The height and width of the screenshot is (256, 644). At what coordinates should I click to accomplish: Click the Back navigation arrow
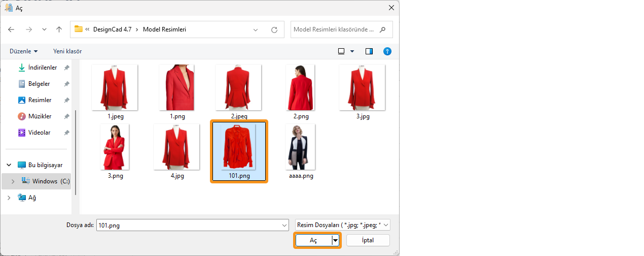tap(11, 29)
